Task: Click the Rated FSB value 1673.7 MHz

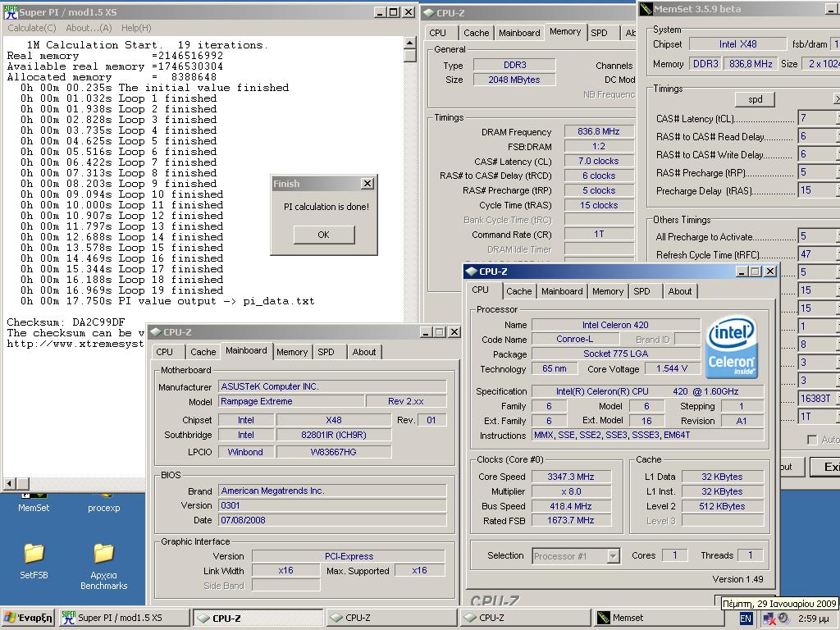Action: [571, 520]
